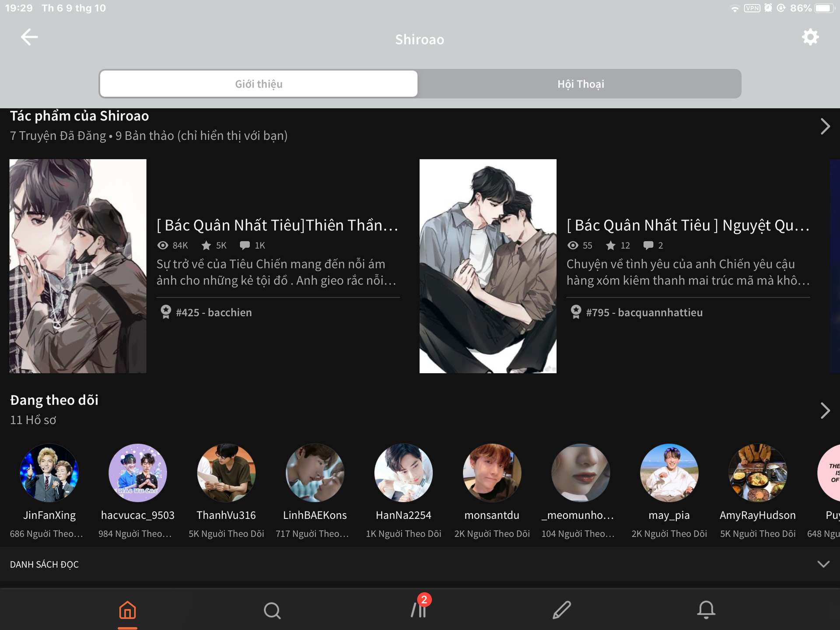Viewport: 840px width, 630px height.
Task: Click username hacvucac_9503
Action: [138, 515]
